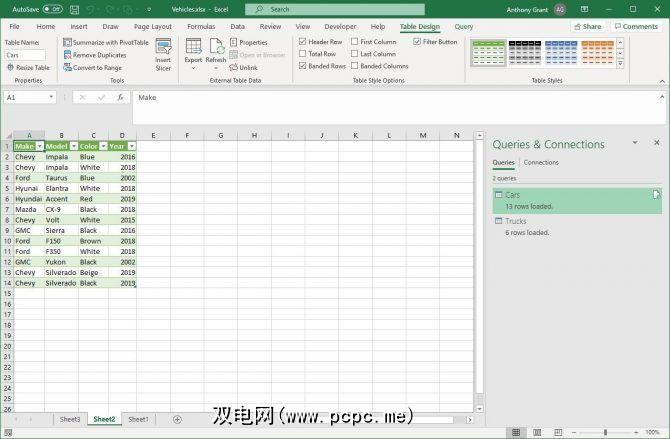The image size is (670, 439).
Task: Switch to the Sheet3 worksheet tab
Action: click(x=70, y=419)
